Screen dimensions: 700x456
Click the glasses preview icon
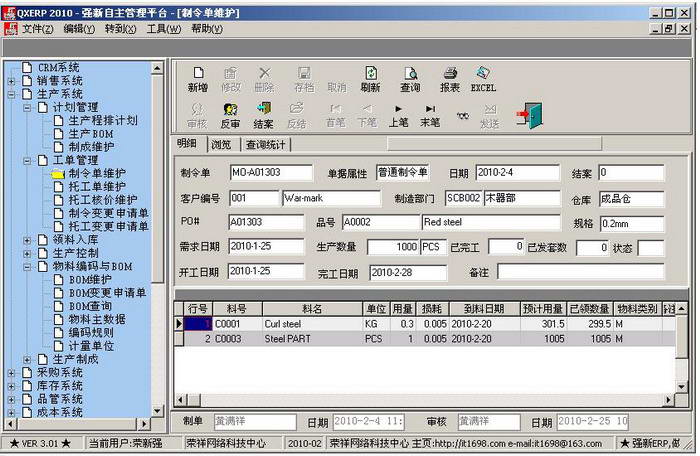click(462, 116)
